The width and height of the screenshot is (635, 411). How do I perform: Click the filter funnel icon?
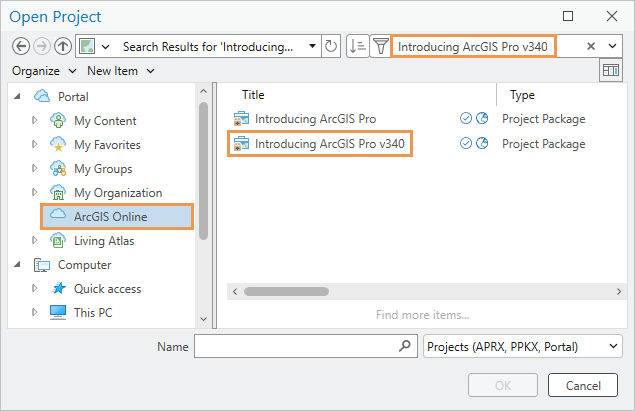click(x=380, y=46)
